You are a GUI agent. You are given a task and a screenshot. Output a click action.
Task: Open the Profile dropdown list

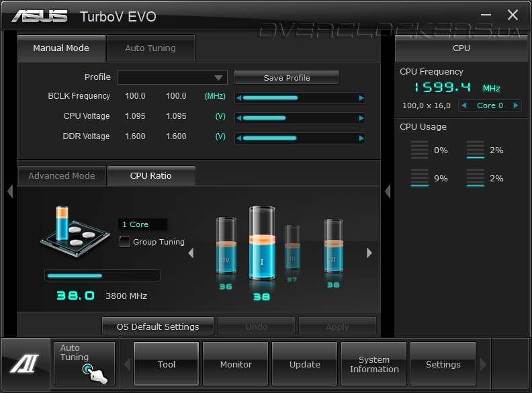pos(173,77)
